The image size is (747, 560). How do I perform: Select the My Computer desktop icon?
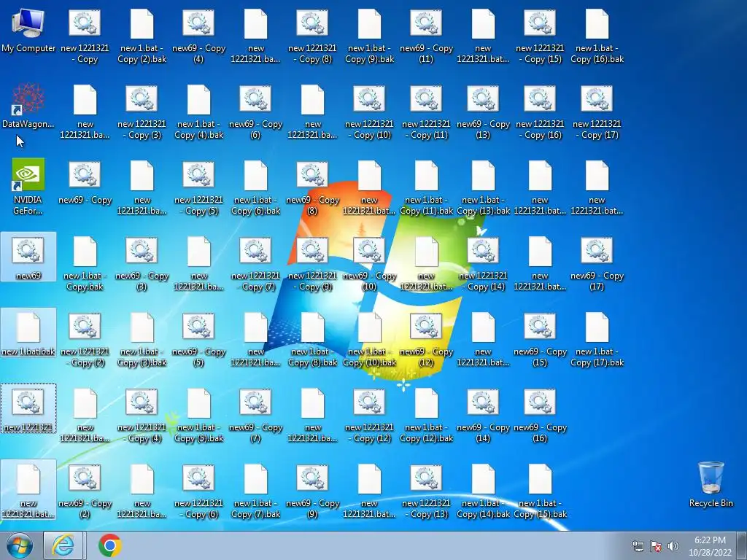pyautogui.click(x=28, y=31)
